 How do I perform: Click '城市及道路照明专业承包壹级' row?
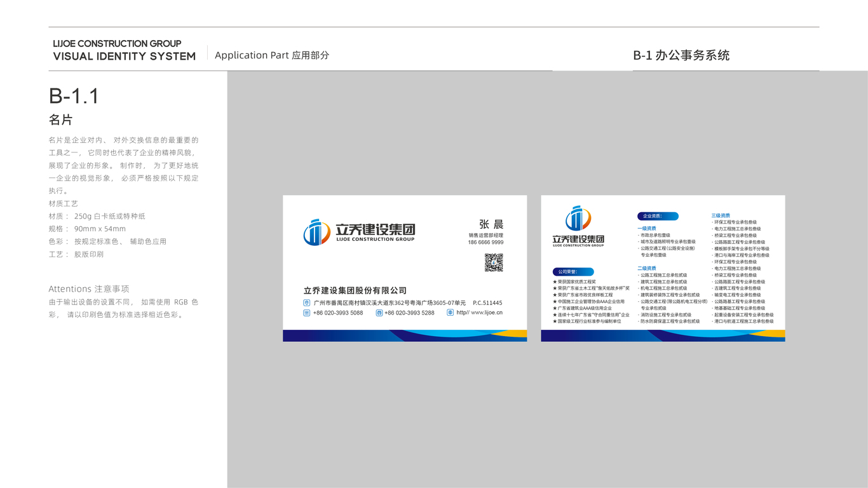[667, 242]
